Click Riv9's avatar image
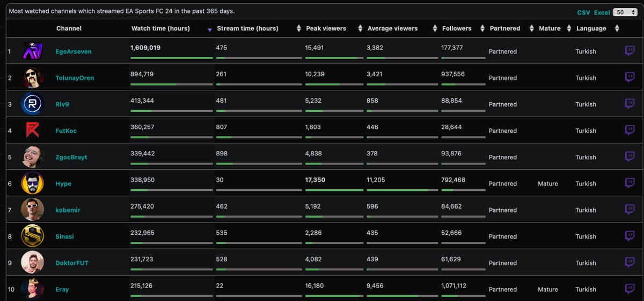Image resolution: width=644 pixels, height=301 pixels. point(32,104)
